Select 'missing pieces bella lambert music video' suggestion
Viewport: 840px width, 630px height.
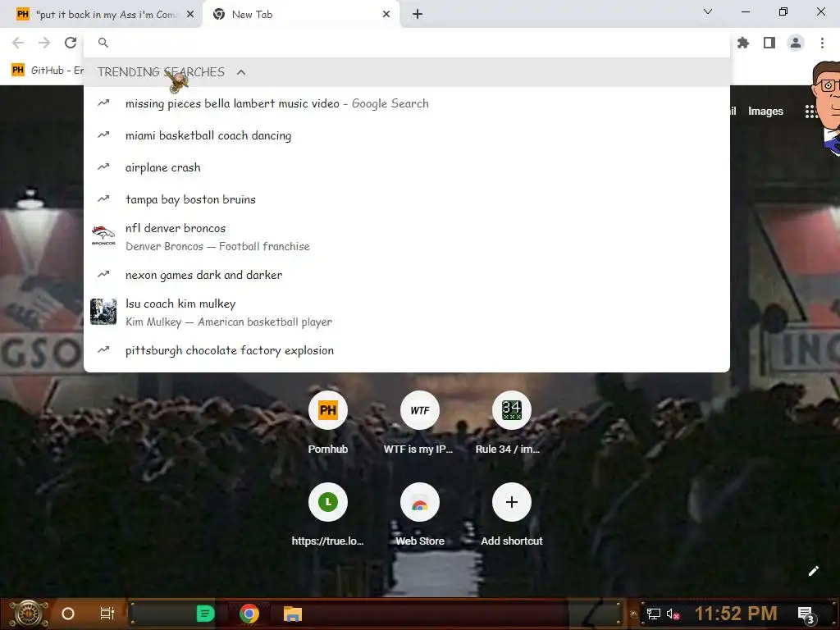tap(407, 103)
